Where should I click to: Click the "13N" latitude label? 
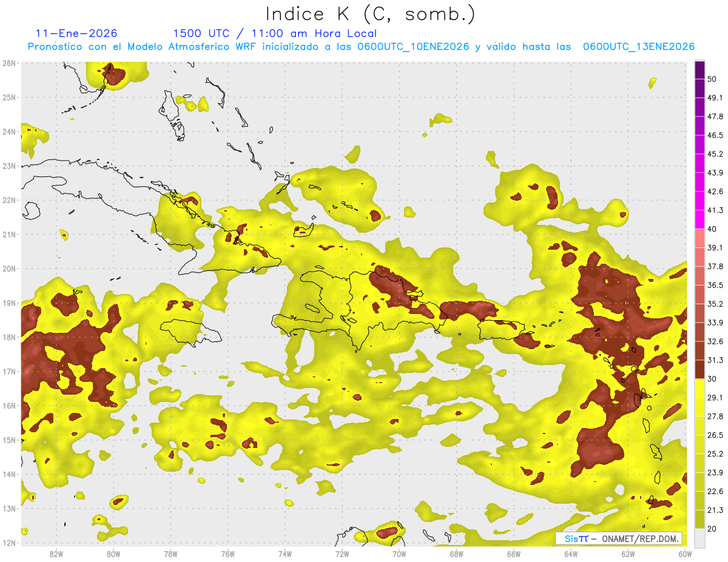(9, 508)
